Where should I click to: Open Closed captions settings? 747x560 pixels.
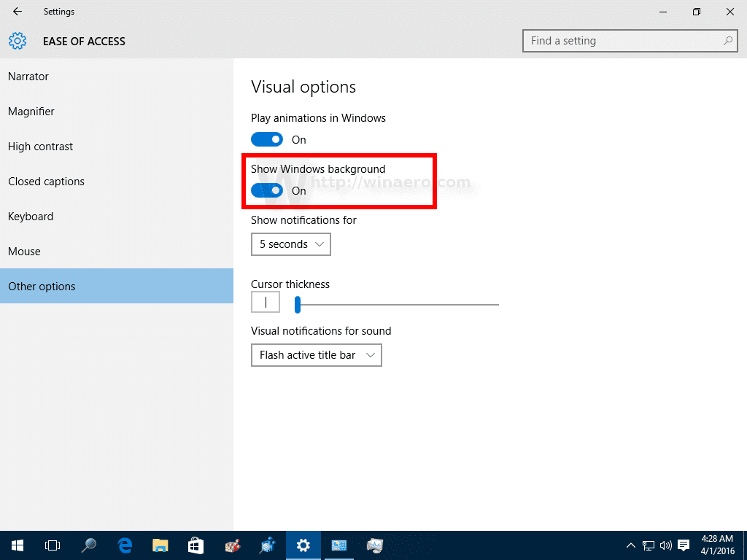coord(117,182)
